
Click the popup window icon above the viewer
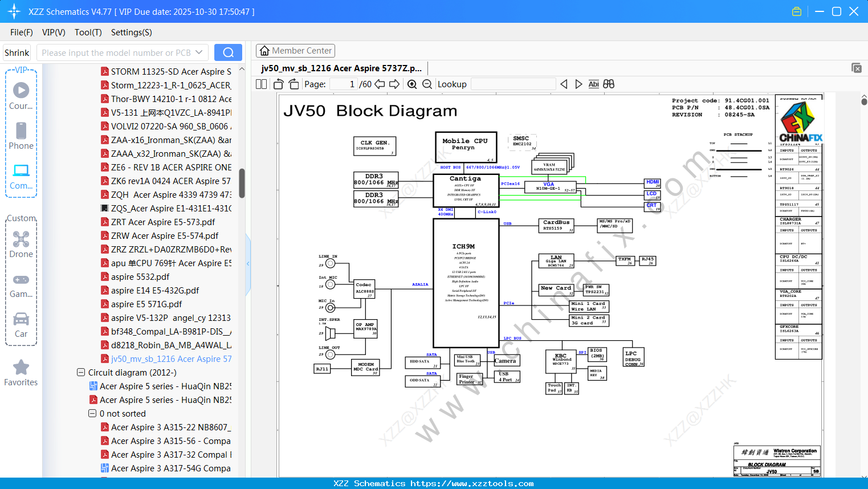click(x=857, y=68)
